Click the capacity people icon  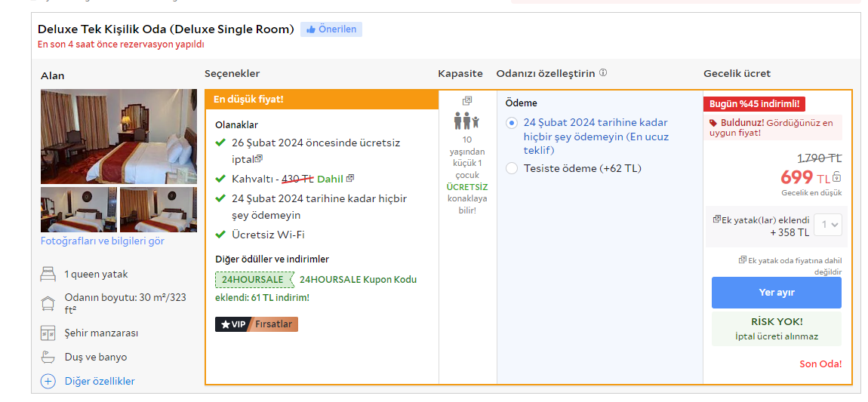[467, 120]
